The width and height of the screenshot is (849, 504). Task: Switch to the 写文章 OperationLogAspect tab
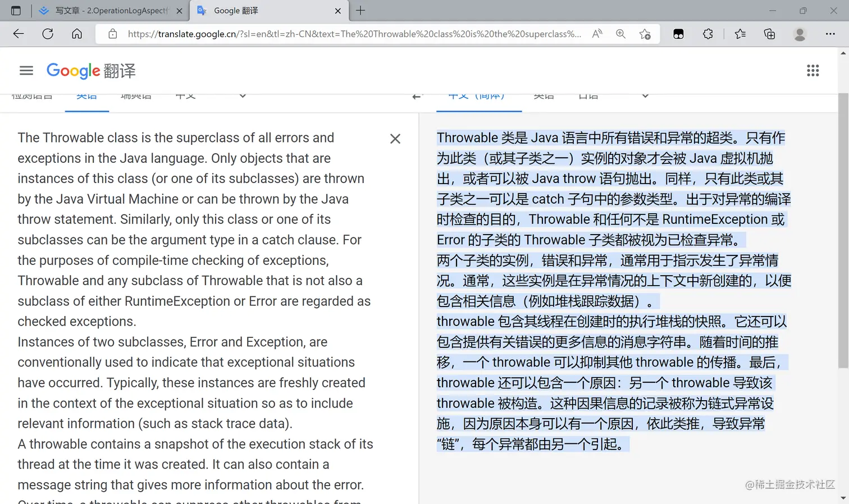pyautogui.click(x=110, y=11)
